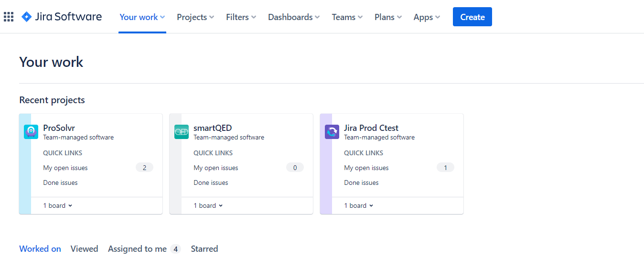Click the smartQED project avatar icon
644x257 pixels.
pos(182,132)
